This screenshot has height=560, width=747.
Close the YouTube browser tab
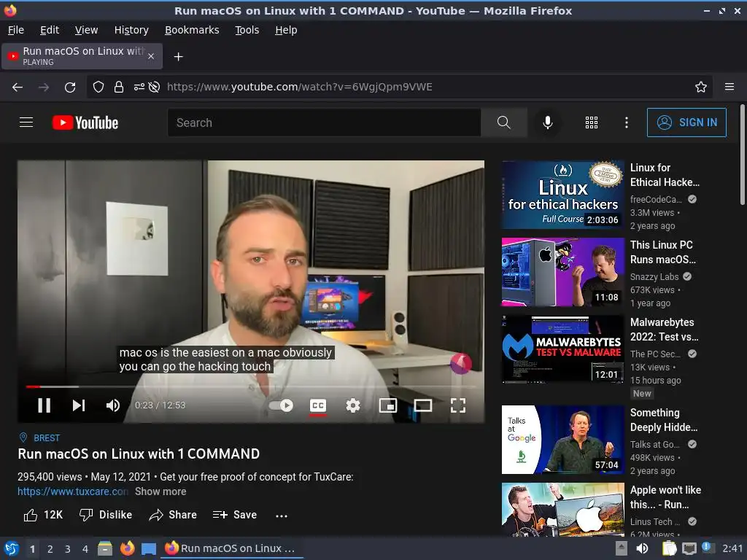[x=151, y=56]
